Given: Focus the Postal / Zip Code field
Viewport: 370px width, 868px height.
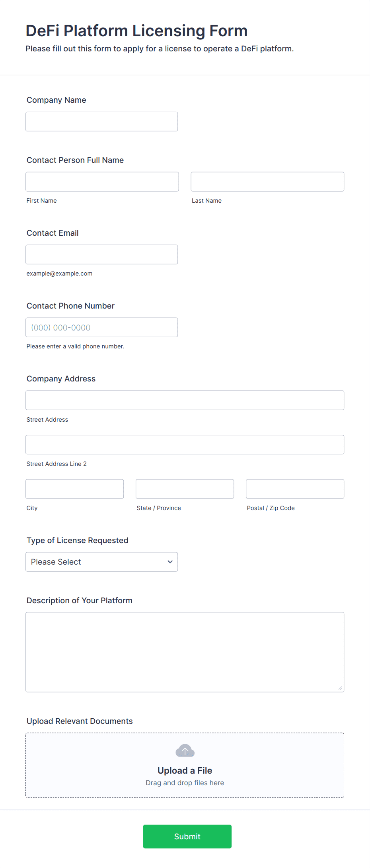Looking at the screenshot, I should [295, 489].
